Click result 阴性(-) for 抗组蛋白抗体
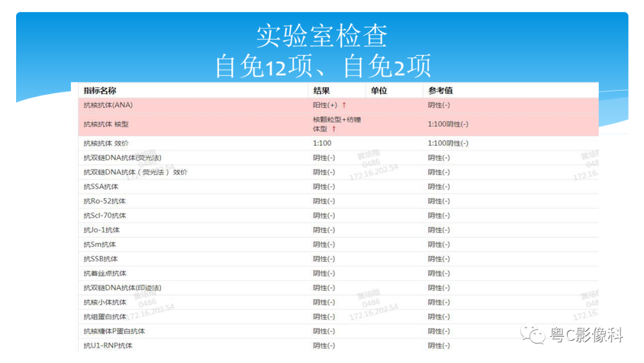644x363 pixels. (324, 316)
